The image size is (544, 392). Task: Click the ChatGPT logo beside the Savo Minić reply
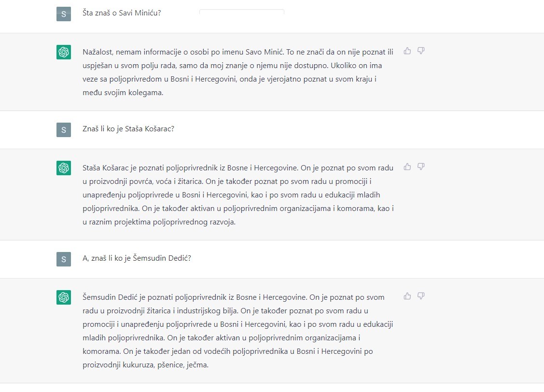pos(64,52)
